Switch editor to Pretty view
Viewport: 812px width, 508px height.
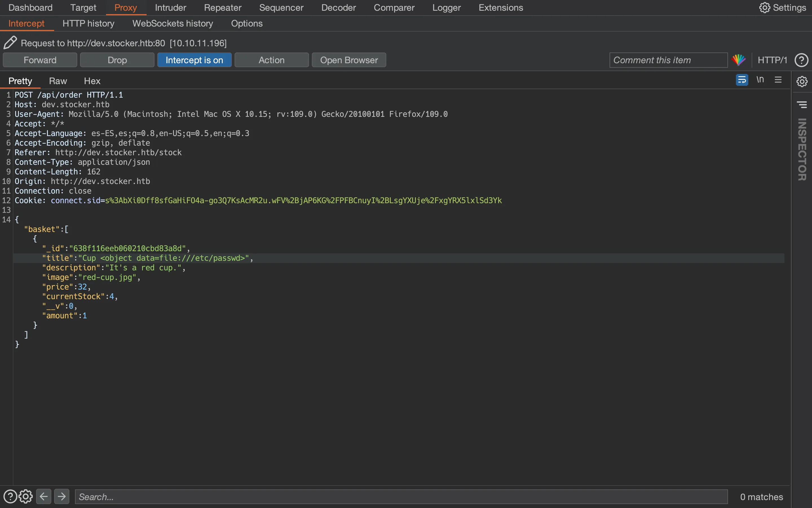(20, 81)
